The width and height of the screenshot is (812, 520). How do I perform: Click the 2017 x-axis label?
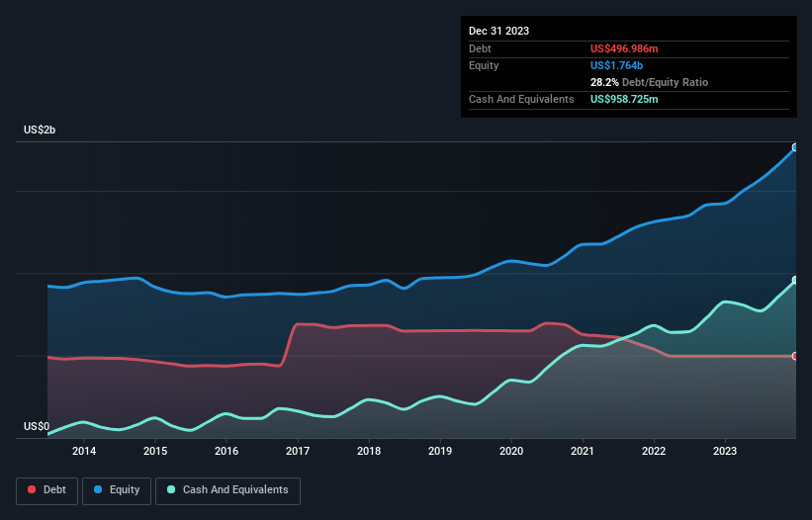pyautogui.click(x=298, y=451)
